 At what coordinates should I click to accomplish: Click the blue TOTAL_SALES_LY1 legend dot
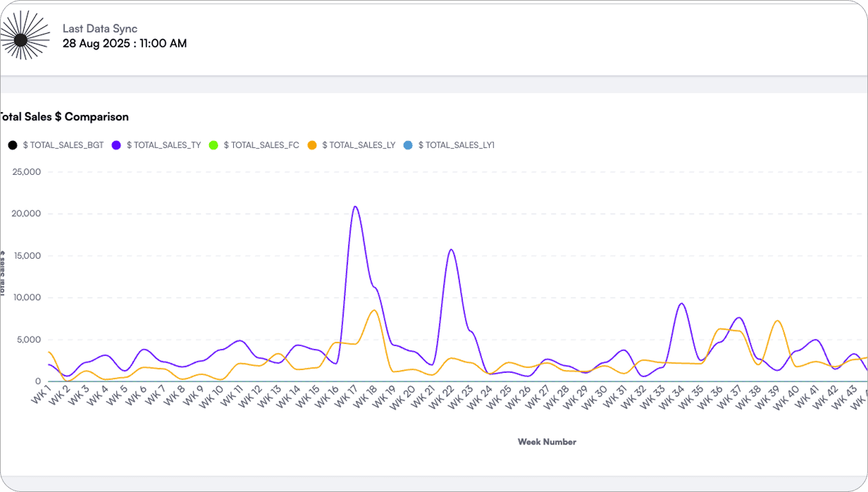408,145
